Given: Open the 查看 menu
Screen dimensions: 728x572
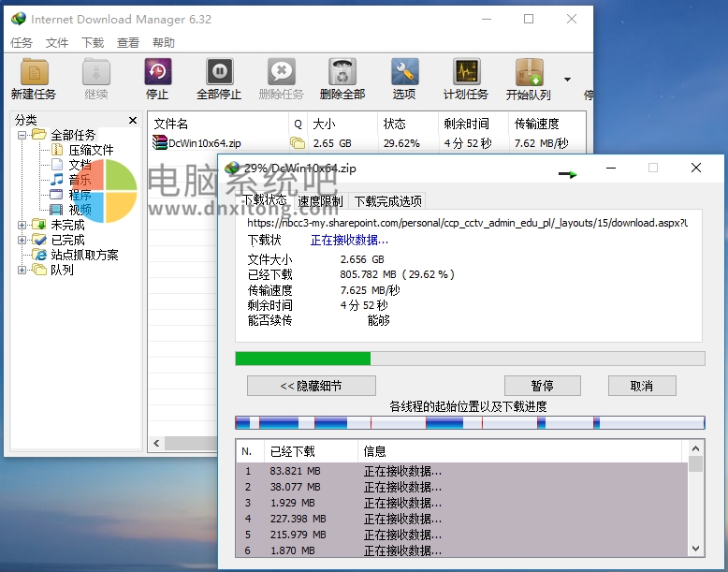Looking at the screenshot, I should pos(128,43).
